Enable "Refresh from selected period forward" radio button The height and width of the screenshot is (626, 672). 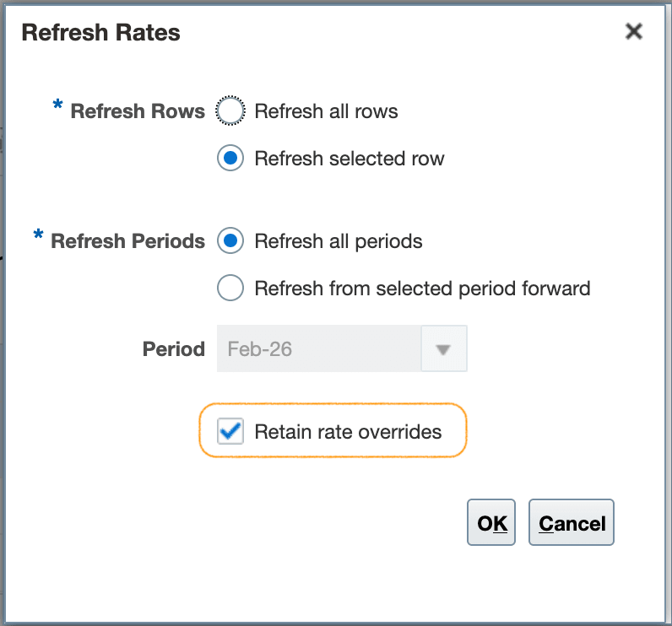(x=230, y=289)
